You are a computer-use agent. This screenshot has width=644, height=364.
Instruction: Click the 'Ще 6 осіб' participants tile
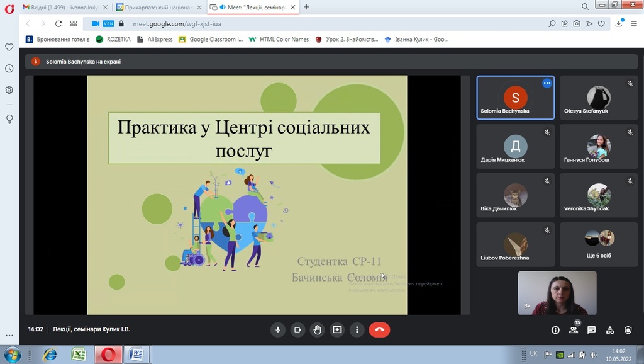pyautogui.click(x=599, y=244)
